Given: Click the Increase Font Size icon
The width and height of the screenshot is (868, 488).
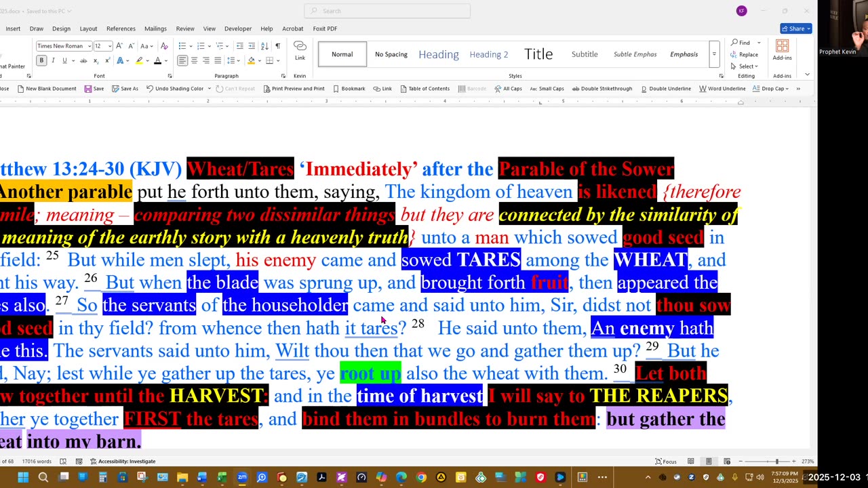Looking at the screenshot, I should point(119,46).
